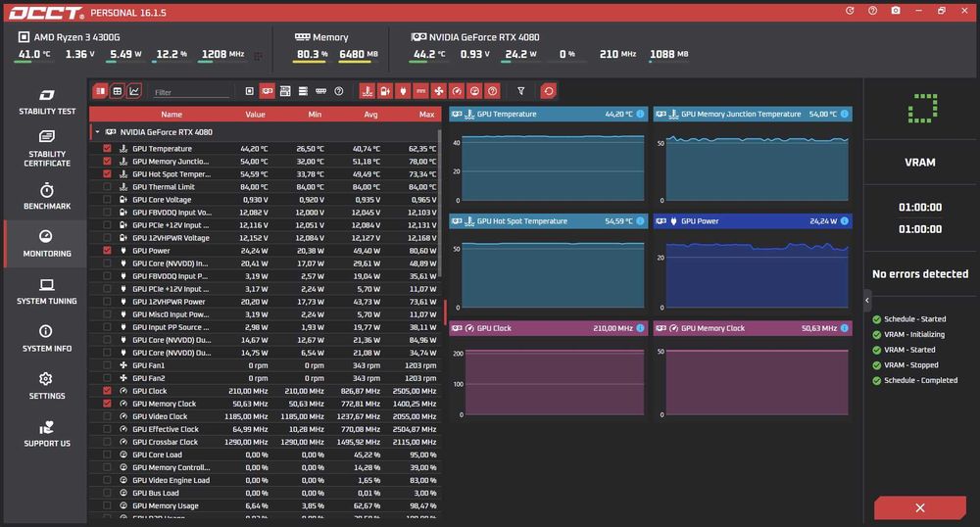Click the update/refresh icon in the title bar
The height and width of the screenshot is (527, 980).
click(x=850, y=11)
